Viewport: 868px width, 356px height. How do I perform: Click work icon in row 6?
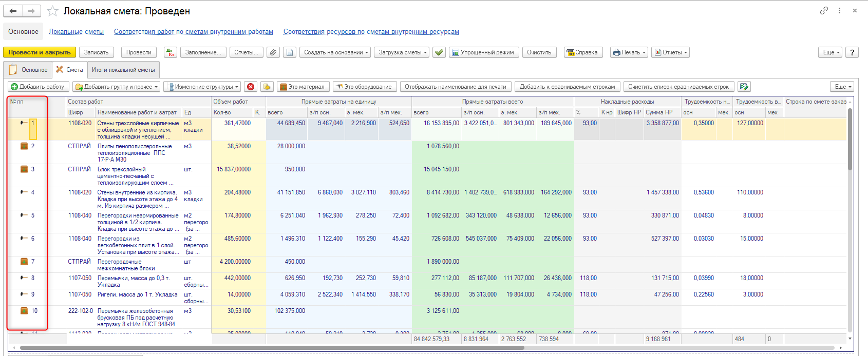tap(24, 238)
